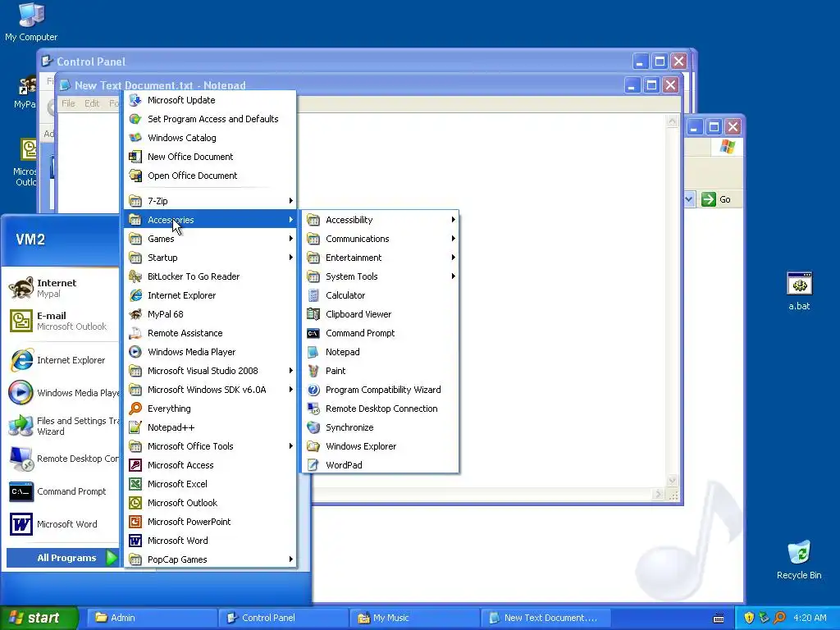This screenshot has width=840, height=630.
Task: Click the security shield tray icon
Action: (749, 618)
